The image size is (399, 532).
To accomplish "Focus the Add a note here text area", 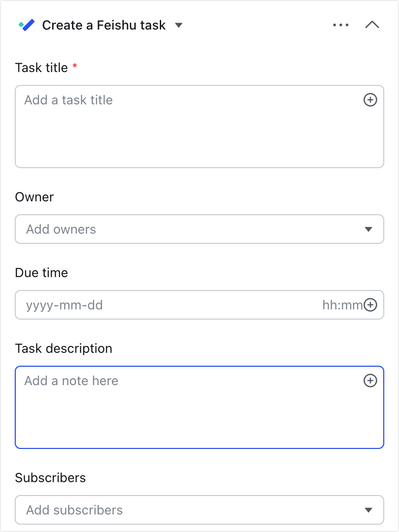I will (x=199, y=407).
